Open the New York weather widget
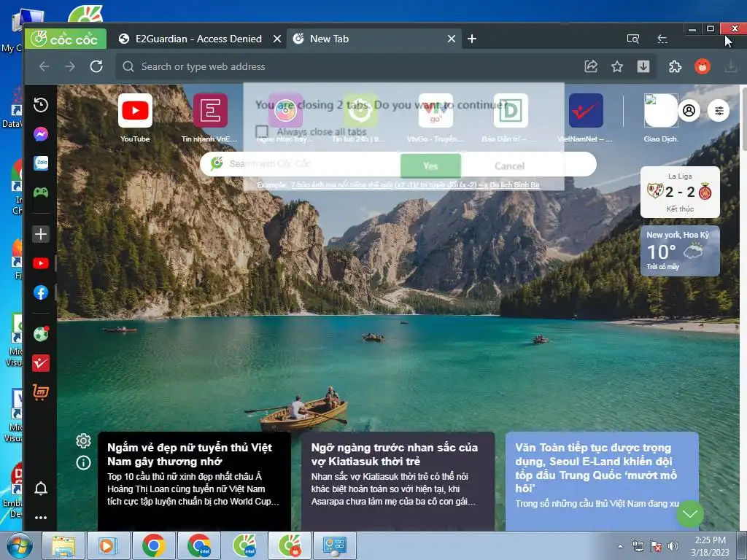Viewport: 747px width, 560px height. tap(680, 251)
